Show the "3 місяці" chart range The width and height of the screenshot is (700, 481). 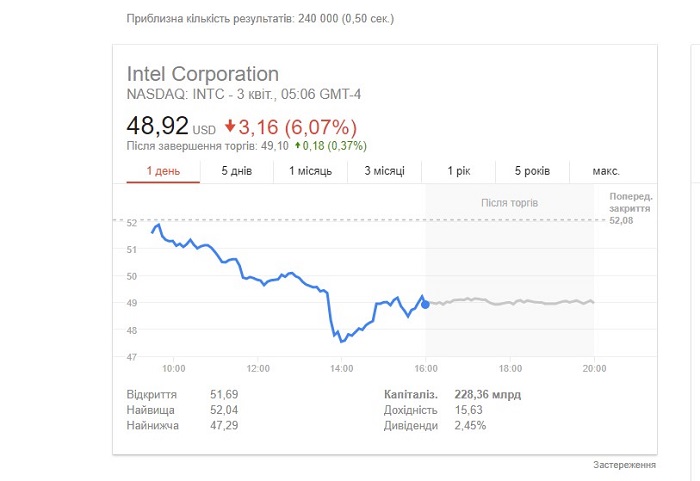tap(384, 171)
